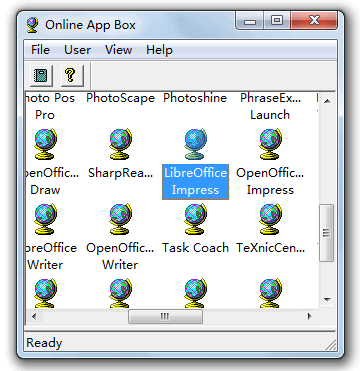Click the PhotoScape label

[120, 98]
